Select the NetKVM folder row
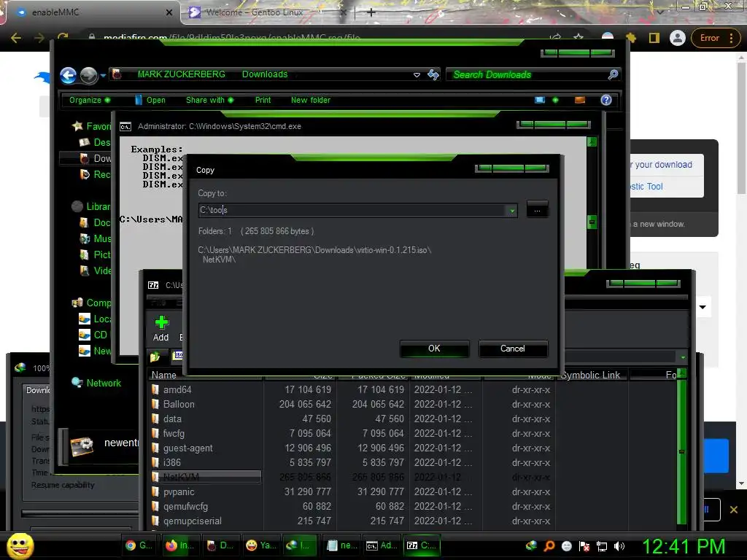 [206, 477]
